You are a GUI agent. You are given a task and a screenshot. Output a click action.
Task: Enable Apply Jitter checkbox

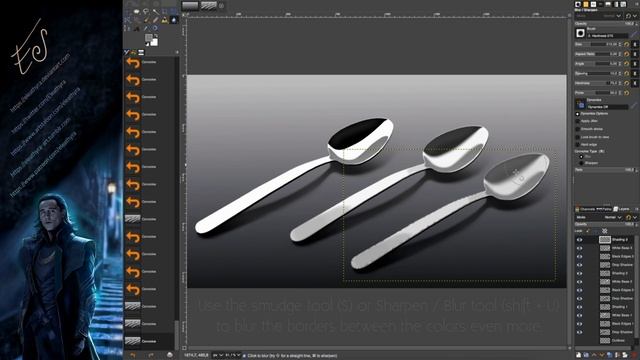(x=578, y=121)
